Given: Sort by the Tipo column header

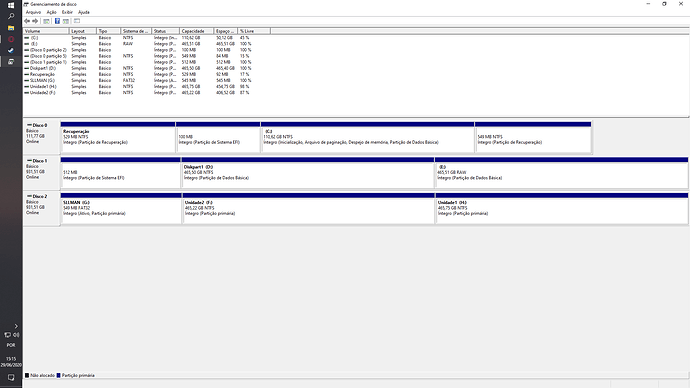Looking at the screenshot, I should click(109, 31).
